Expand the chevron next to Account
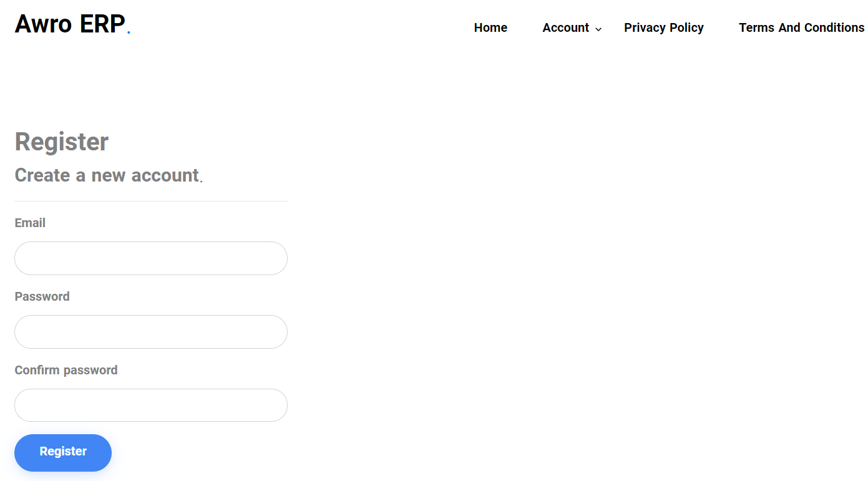The width and height of the screenshot is (868, 481). point(598,29)
